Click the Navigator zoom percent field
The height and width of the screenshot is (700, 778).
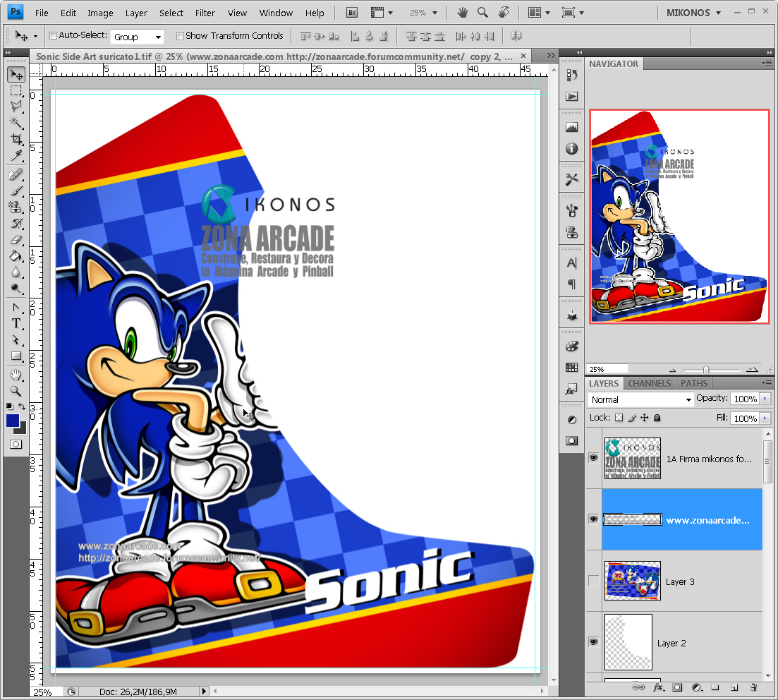click(x=608, y=369)
